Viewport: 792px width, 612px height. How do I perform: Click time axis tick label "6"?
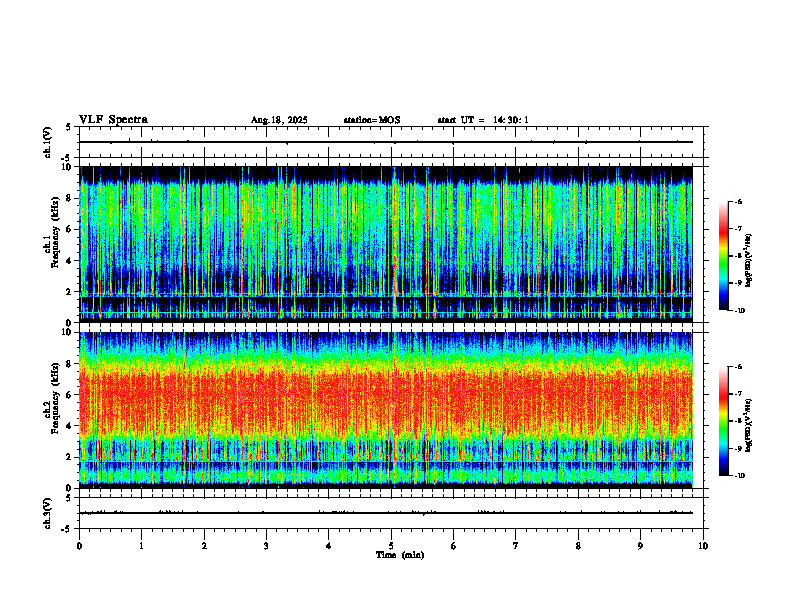click(x=454, y=546)
